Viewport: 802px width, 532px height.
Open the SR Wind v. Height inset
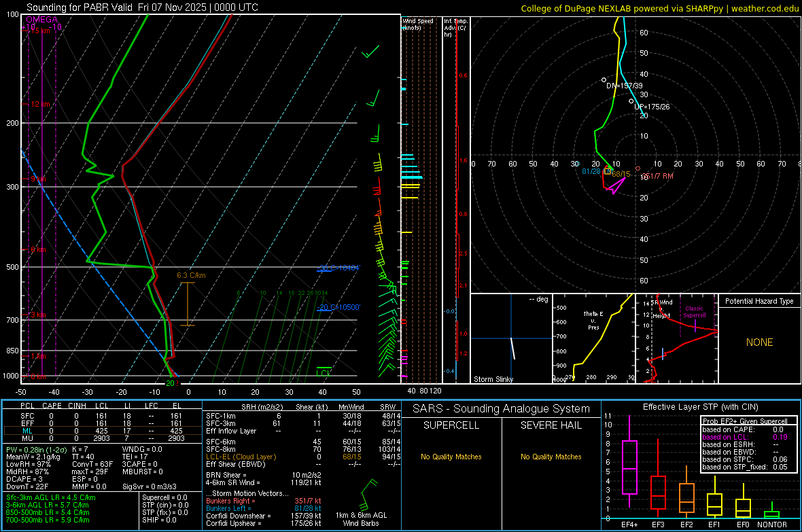tap(676, 339)
